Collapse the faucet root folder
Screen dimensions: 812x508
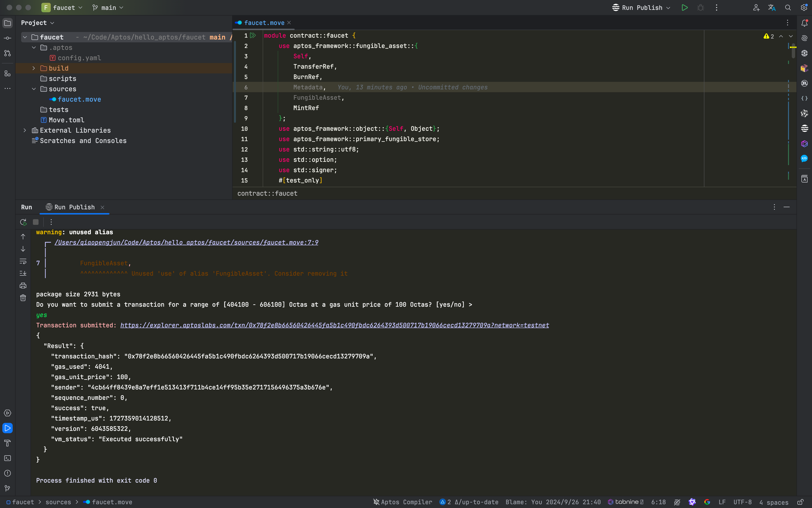point(25,37)
